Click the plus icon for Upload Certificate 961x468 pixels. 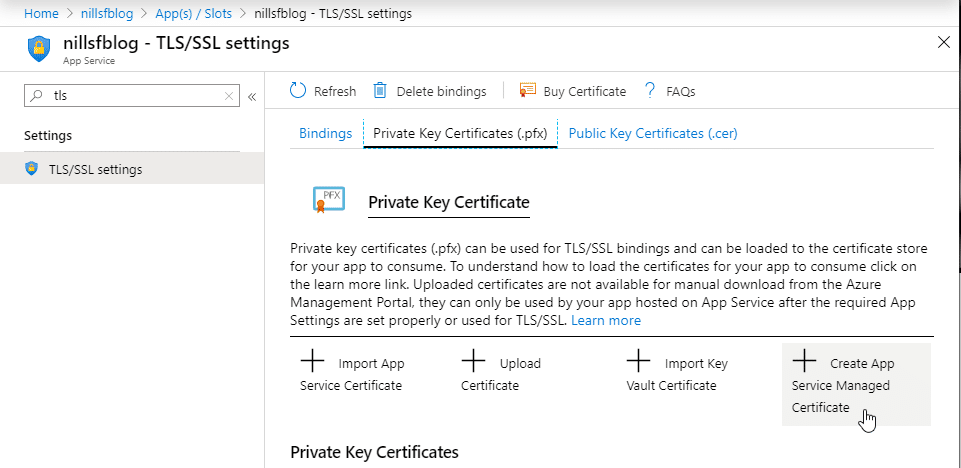tap(473, 361)
